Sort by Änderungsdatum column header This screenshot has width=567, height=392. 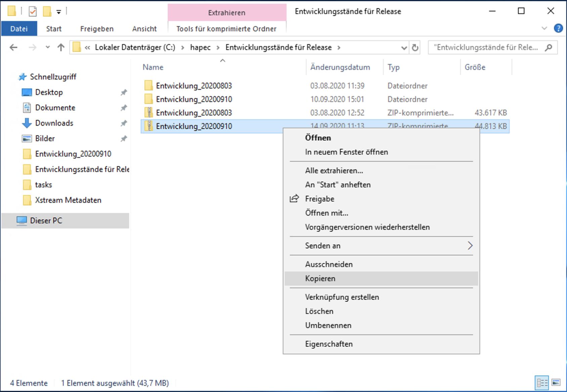[340, 67]
